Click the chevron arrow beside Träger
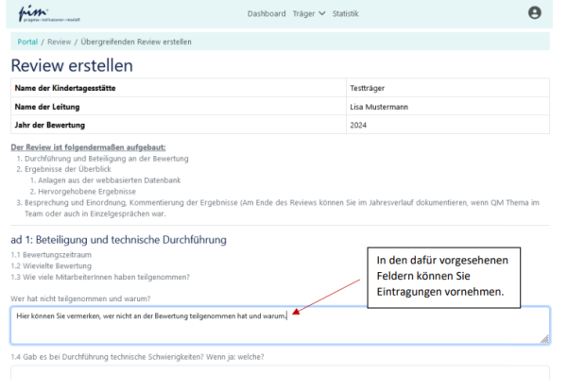Image resolution: width=567 pixels, height=392 pixels. (322, 14)
